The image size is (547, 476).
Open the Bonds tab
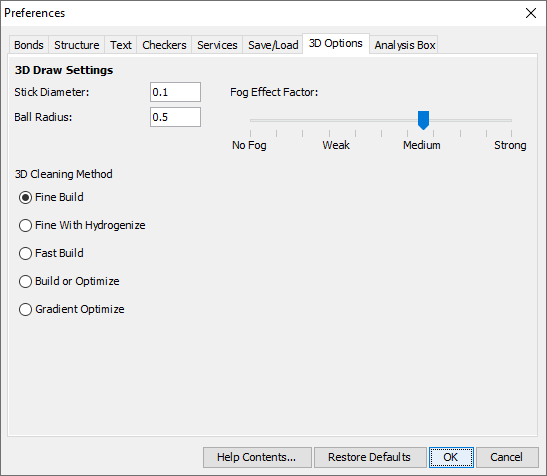click(x=29, y=45)
